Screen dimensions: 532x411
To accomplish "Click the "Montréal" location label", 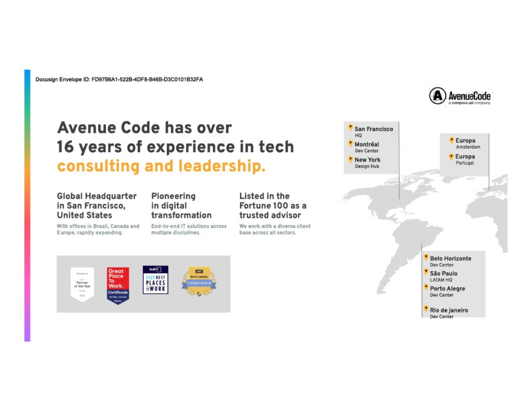I will pyautogui.click(x=367, y=144).
